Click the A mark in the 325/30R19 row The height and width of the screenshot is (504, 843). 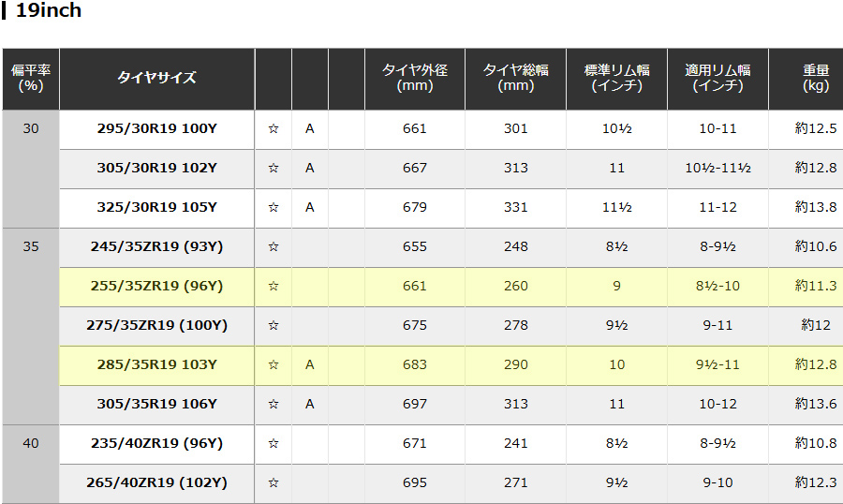tap(310, 207)
